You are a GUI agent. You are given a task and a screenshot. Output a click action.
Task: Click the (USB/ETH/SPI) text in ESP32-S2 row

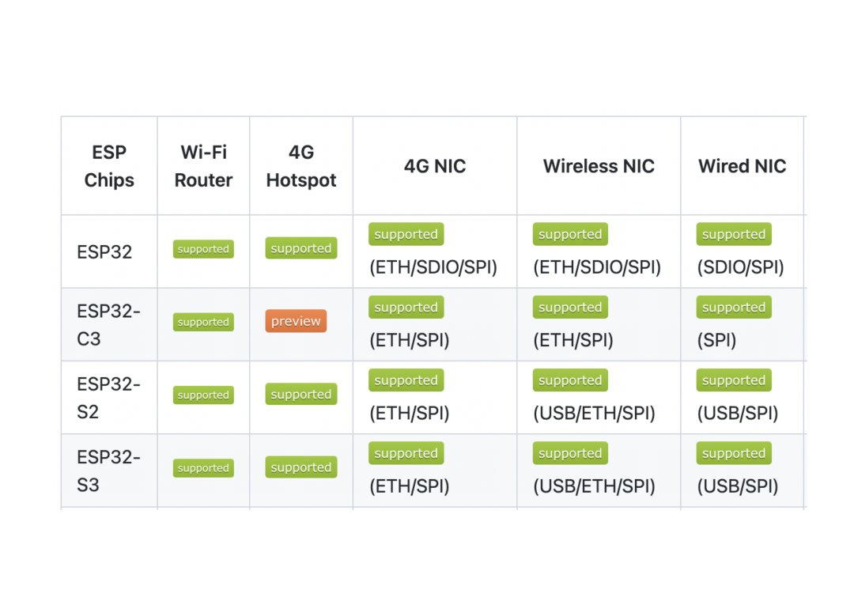(x=594, y=414)
